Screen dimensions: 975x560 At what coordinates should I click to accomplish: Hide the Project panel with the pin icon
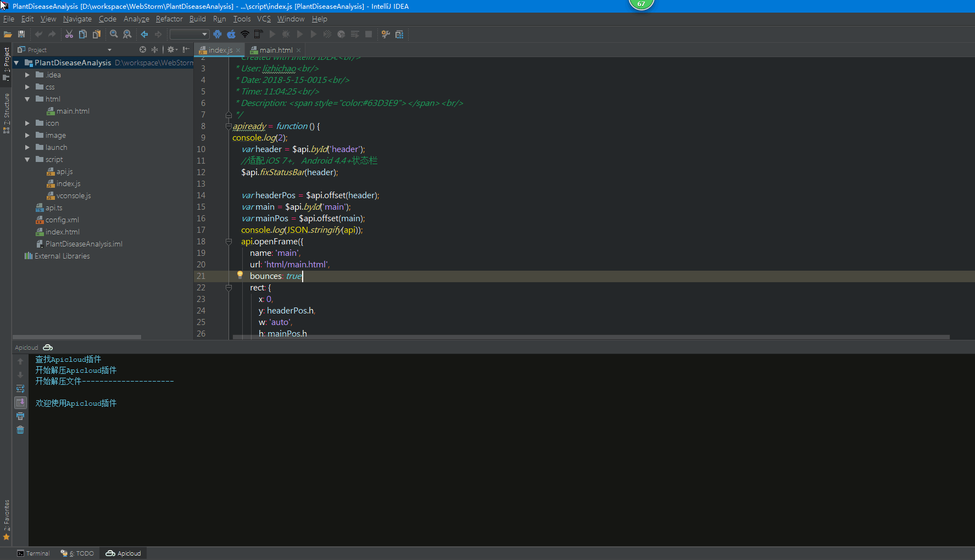tap(186, 49)
